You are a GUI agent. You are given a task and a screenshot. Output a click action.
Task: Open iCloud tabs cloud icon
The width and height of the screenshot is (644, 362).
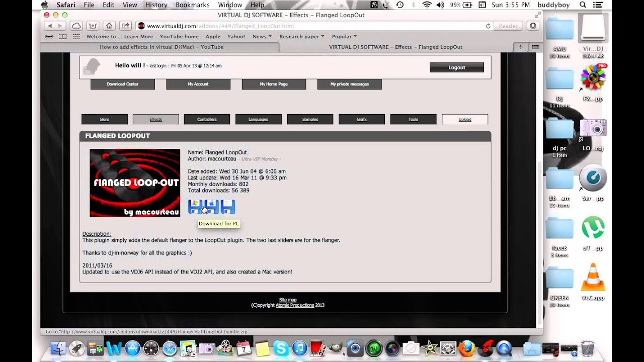[76, 26]
